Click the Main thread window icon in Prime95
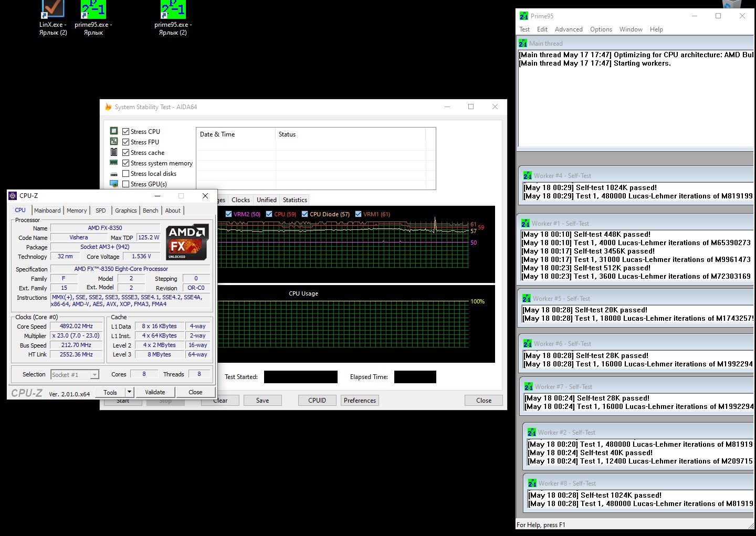Image resolution: width=756 pixels, height=536 pixels. point(523,43)
